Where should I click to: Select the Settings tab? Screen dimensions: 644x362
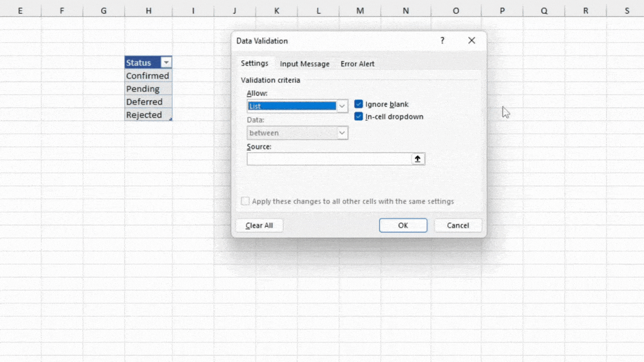click(x=254, y=63)
